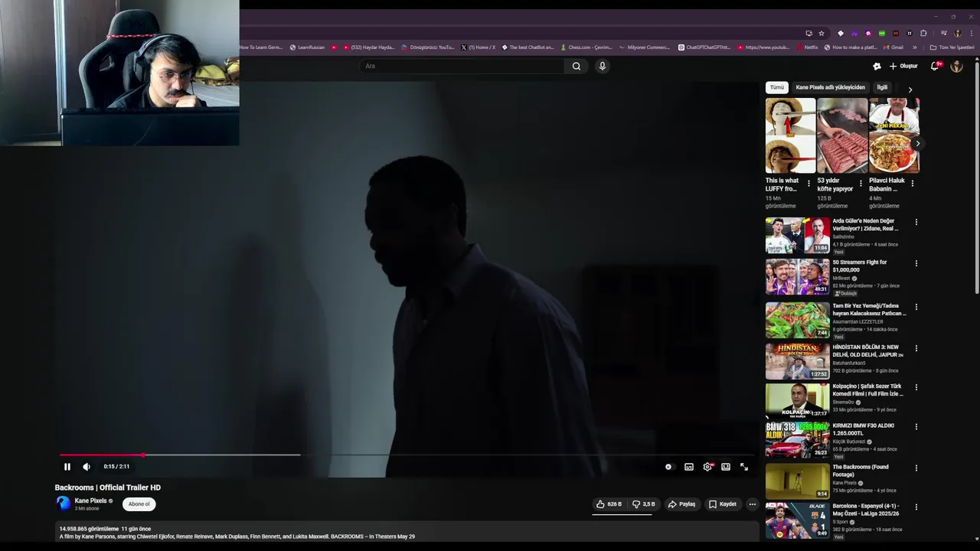
Task: Open options for HİNDİSTAN BÖLÜM 3
Action: (916, 349)
